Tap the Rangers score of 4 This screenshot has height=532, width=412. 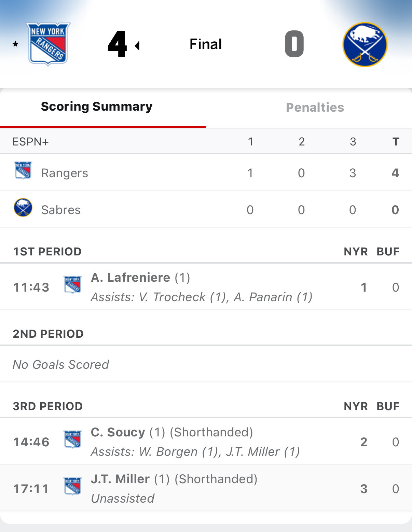click(x=117, y=44)
